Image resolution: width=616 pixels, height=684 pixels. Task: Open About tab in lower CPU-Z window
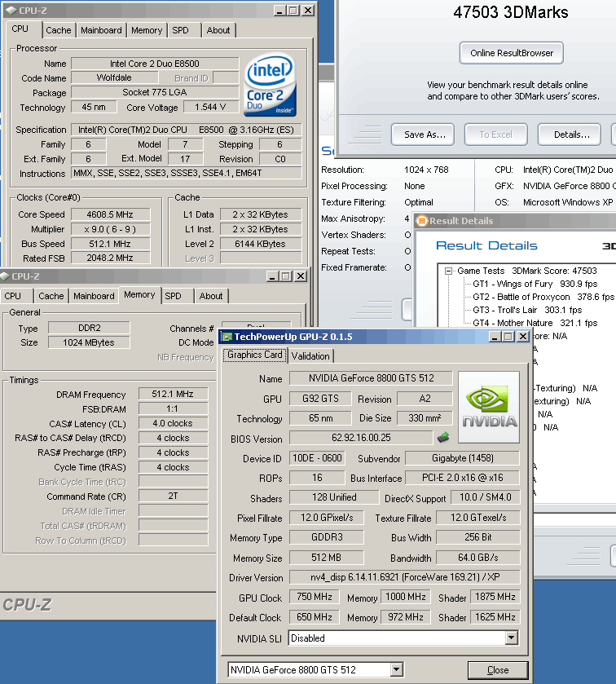(x=211, y=296)
